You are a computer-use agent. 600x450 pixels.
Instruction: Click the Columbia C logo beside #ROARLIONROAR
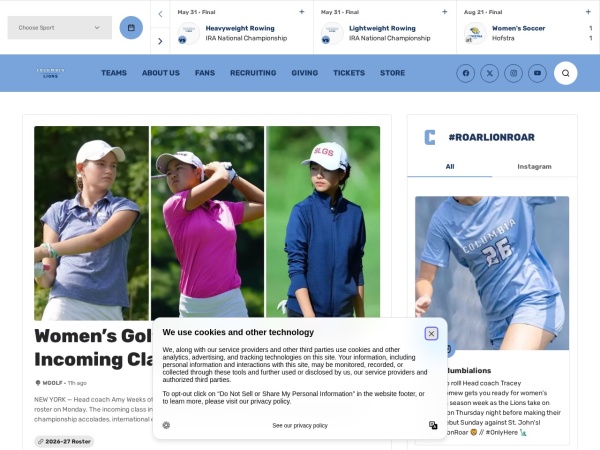[430, 137]
